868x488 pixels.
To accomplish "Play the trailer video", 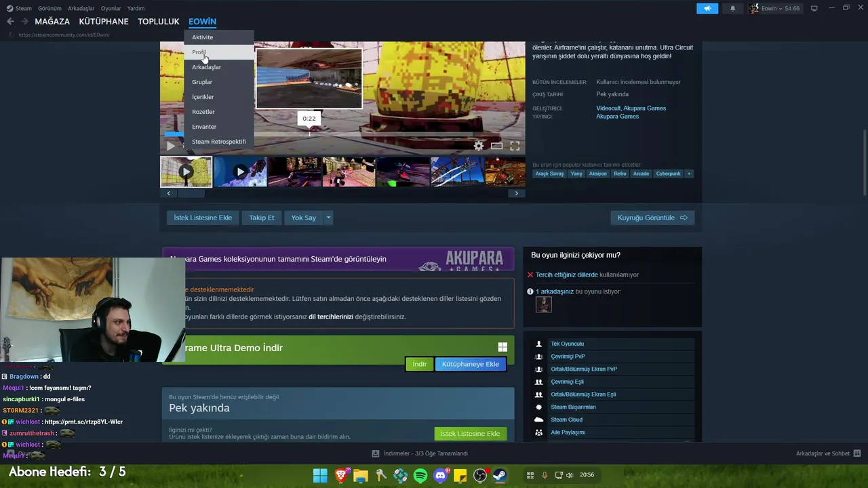I will click(171, 146).
